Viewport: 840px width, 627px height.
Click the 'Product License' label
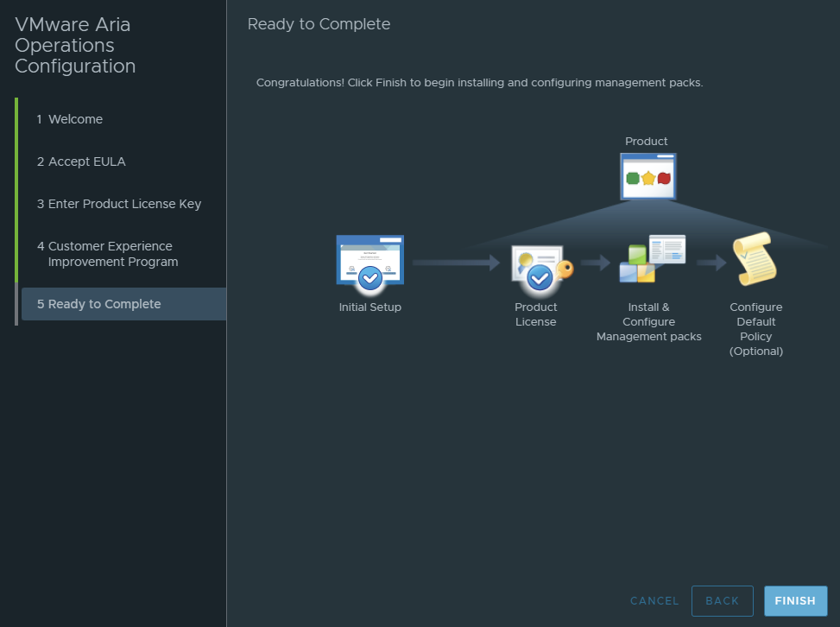click(536, 314)
